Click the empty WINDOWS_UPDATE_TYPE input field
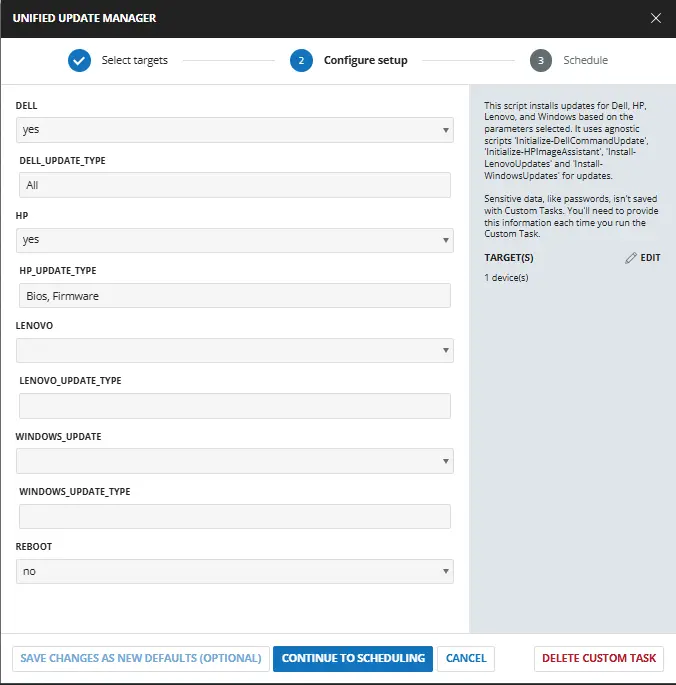This screenshot has width=676, height=685. (x=235, y=516)
